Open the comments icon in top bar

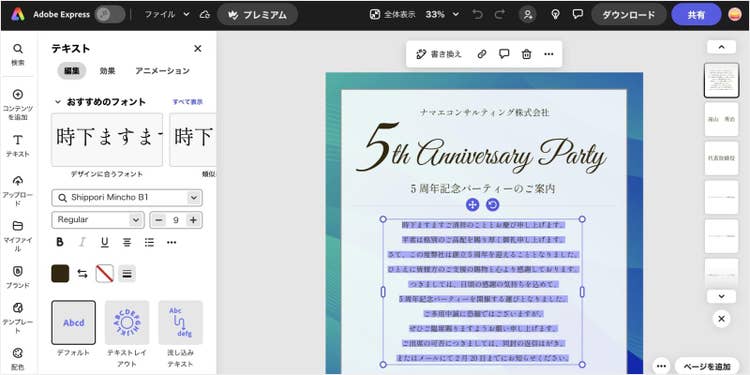[x=578, y=14]
